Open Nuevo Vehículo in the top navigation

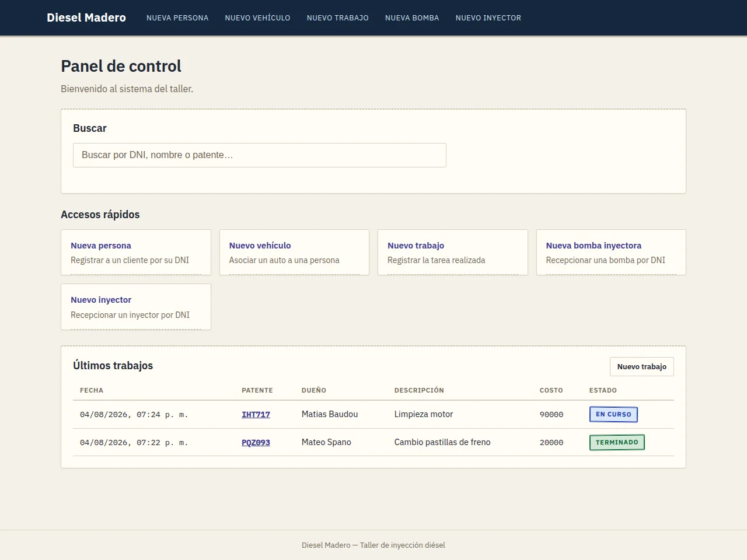[x=257, y=18]
